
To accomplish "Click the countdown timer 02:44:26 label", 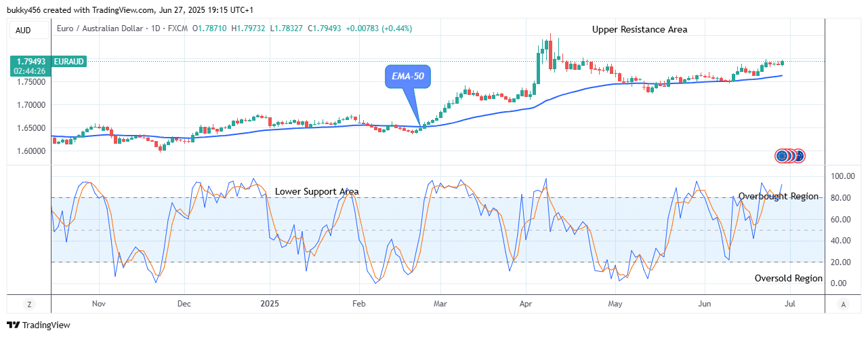I will coord(28,71).
